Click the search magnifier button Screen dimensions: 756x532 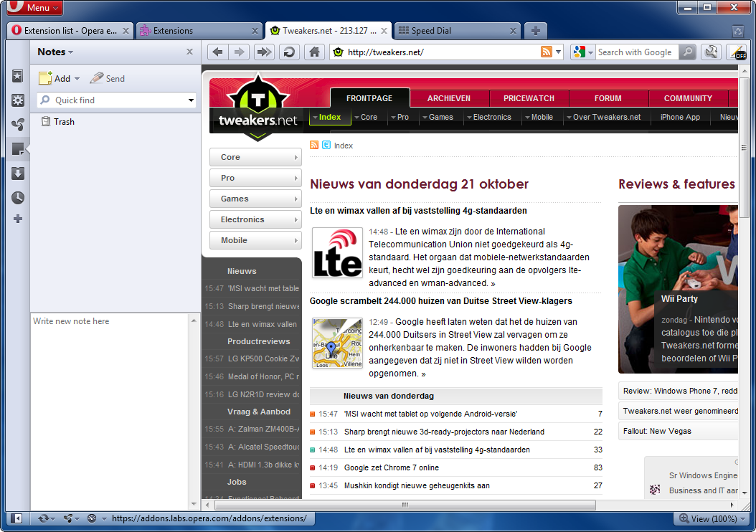pos(688,52)
